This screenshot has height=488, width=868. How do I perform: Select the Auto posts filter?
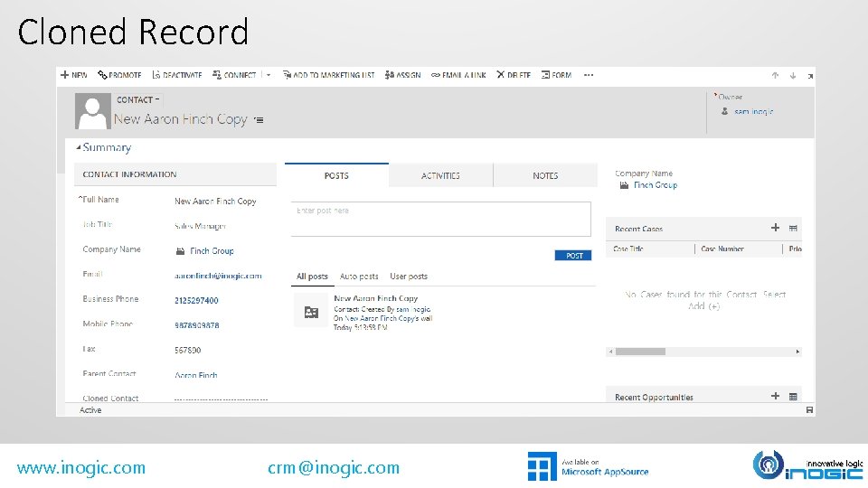359,277
